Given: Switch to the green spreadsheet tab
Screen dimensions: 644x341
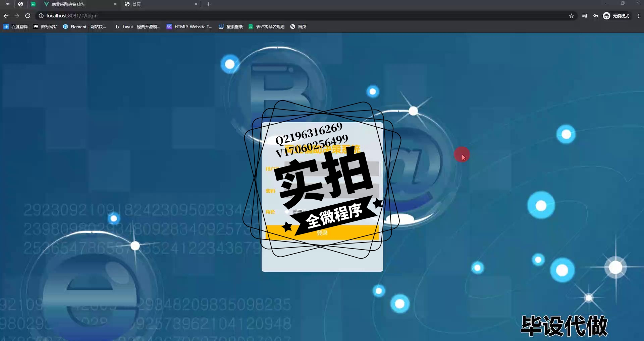Looking at the screenshot, I should coord(33,4).
